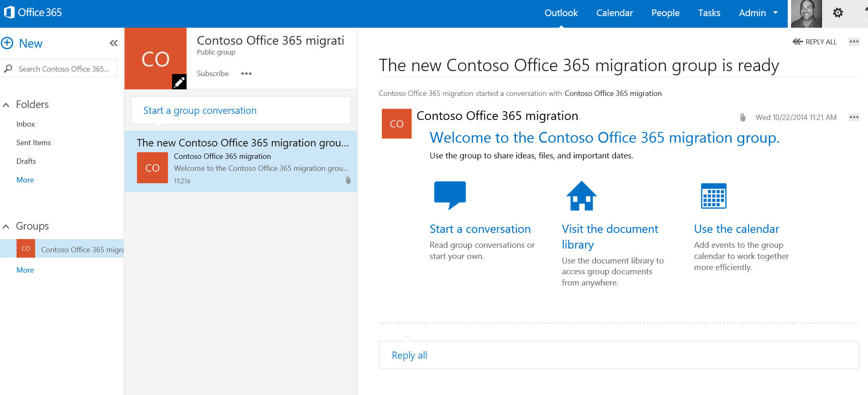
Task: Click the Office 365 logo
Action: click(x=33, y=12)
